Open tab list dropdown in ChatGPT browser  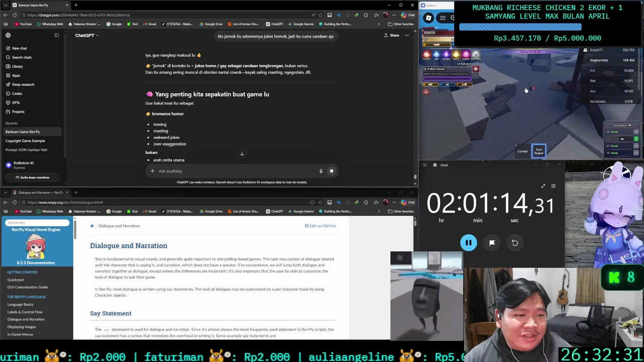tap(5, 5)
